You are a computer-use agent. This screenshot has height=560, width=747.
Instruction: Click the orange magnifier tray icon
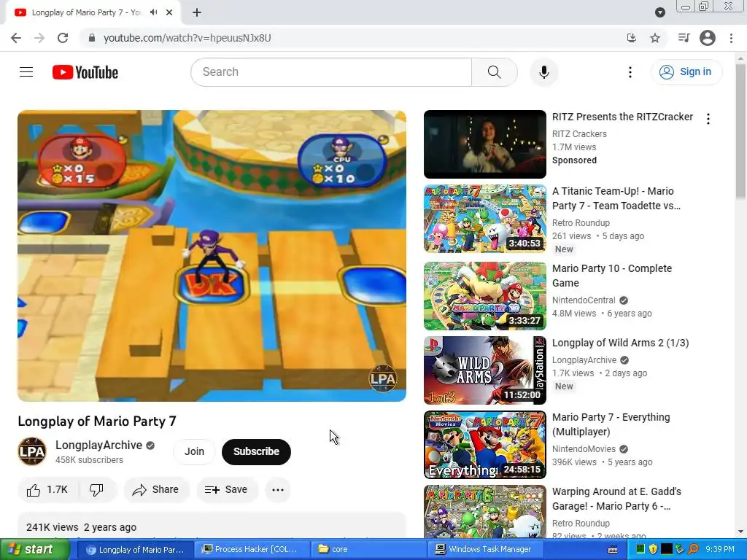(x=693, y=549)
